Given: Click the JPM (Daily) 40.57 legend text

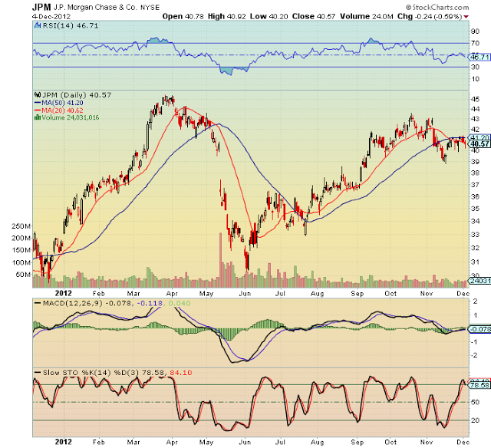Looking at the screenshot, I should pos(77,95).
